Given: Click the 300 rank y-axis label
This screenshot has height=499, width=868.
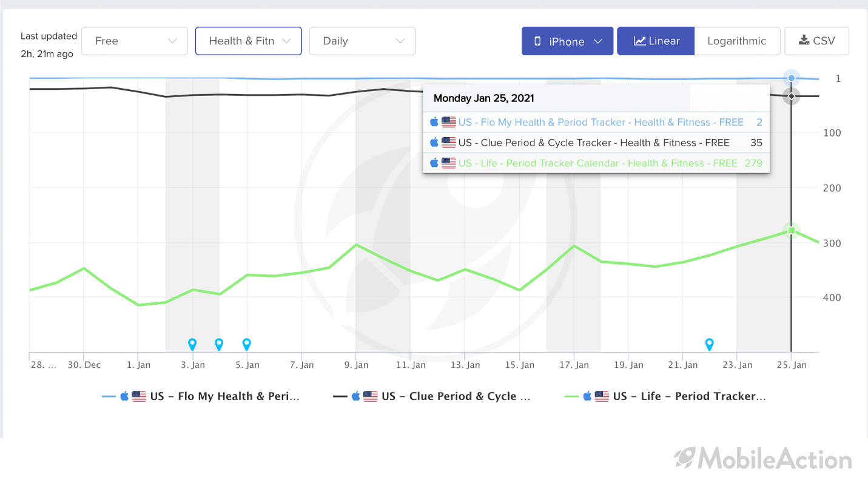Looking at the screenshot, I should (x=831, y=243).
